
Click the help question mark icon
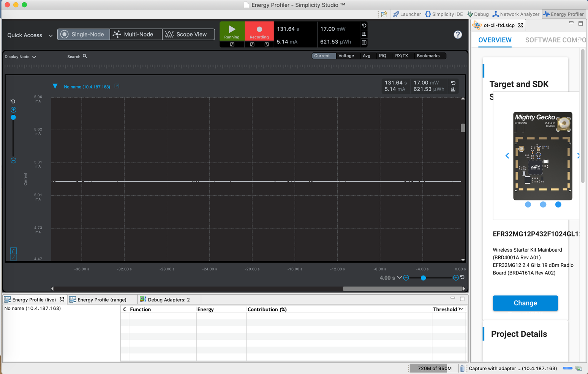click(x=458, y=34)
